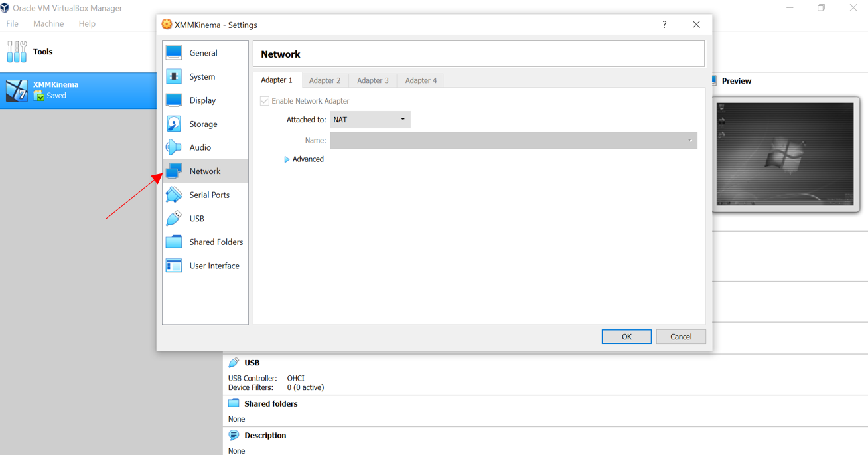Image resolution: width=868 pixels, height=455 pixels.
Task: Open the Attached to dropdown
Action: click(x=370, y=120)
